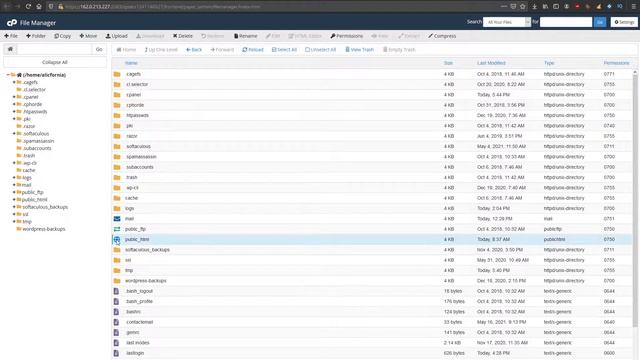The width and height of the screenshot is (640, 360).
Task: Select the ssl folder name in list
Action: (128, 260)
